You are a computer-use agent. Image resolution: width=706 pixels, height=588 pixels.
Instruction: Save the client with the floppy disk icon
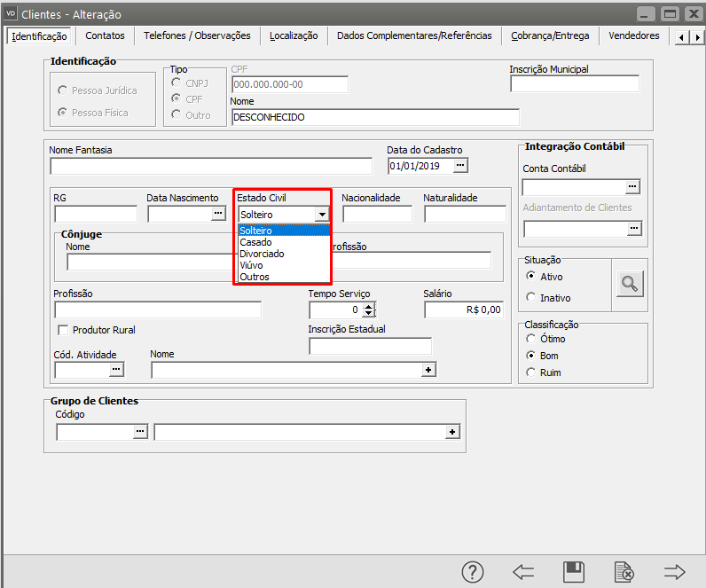pos(574,572)
